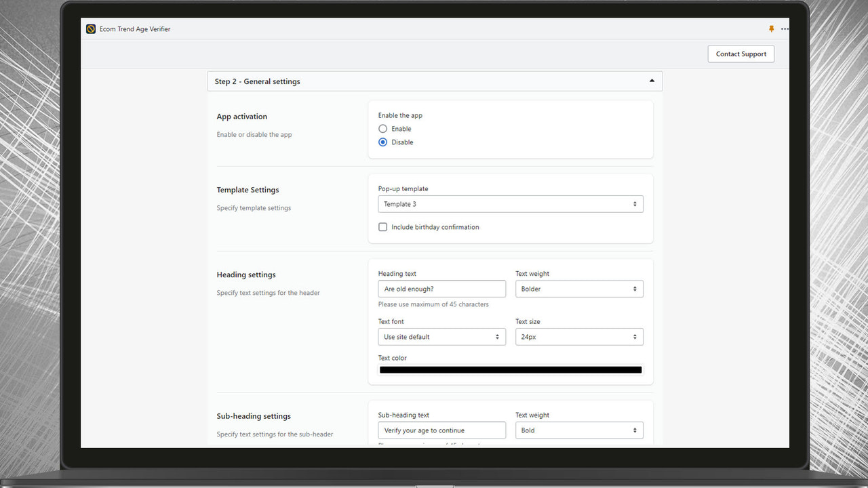The image size is (868, 488).
Task: Click the Pop-up template selector arrows icon
Action: click(x=635, y=203)
